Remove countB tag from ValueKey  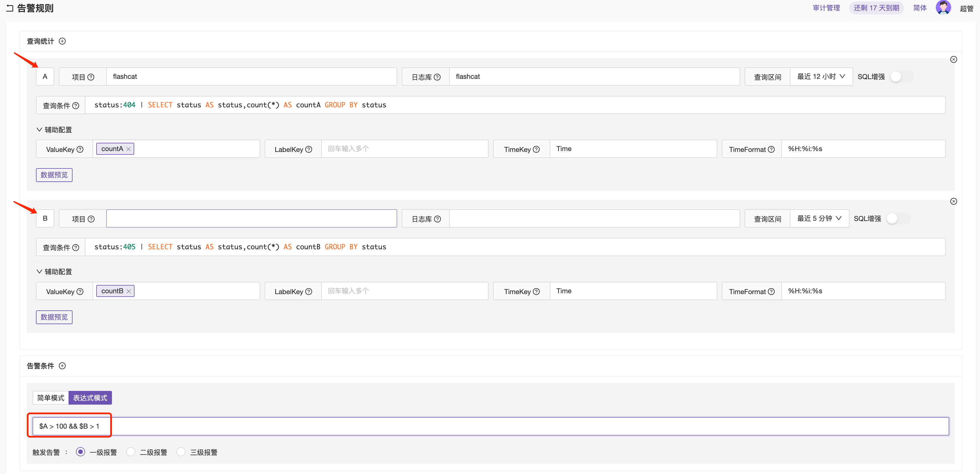click(128, 291)
